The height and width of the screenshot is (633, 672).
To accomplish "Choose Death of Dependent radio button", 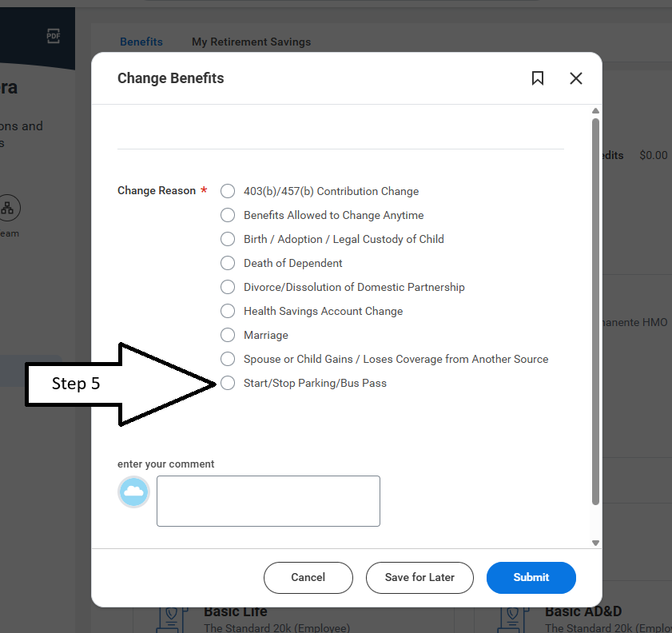I will [228, 263].
